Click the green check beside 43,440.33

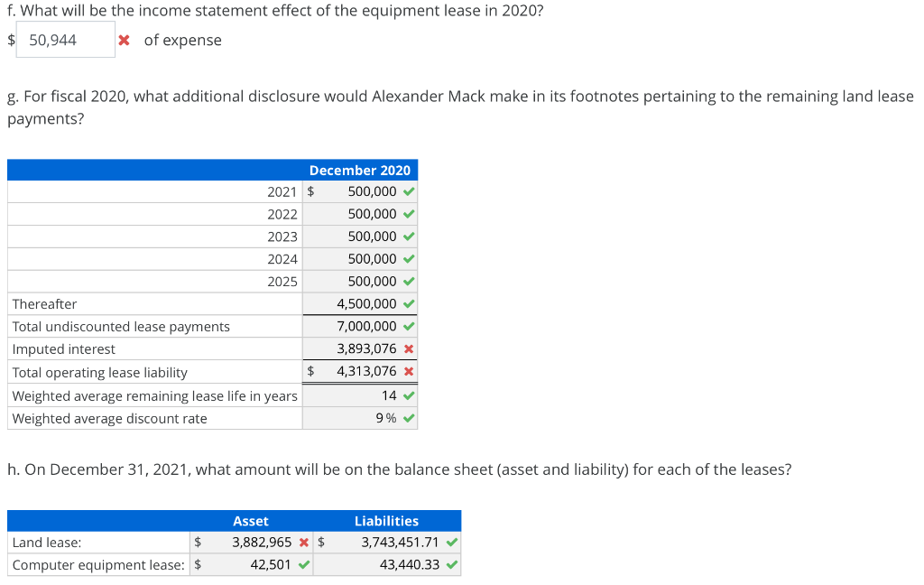click(x=452, y=565)
